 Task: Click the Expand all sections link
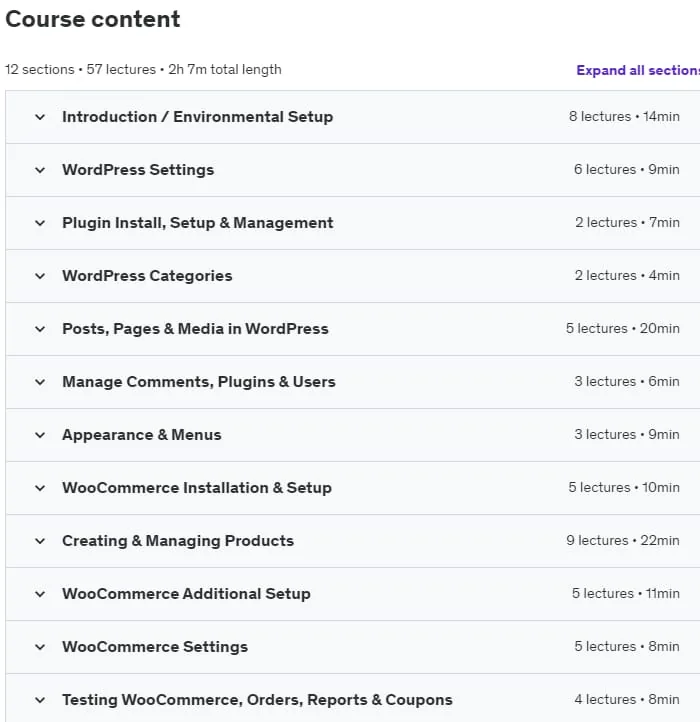pyautogui.click(x=638, y=70)
